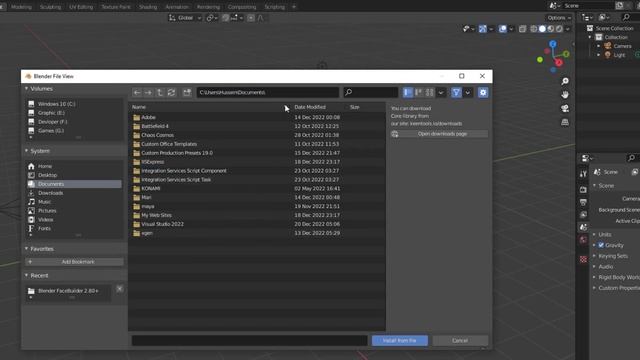Click the file name input at bottom
640x360 pixels.
coord(249,340)
